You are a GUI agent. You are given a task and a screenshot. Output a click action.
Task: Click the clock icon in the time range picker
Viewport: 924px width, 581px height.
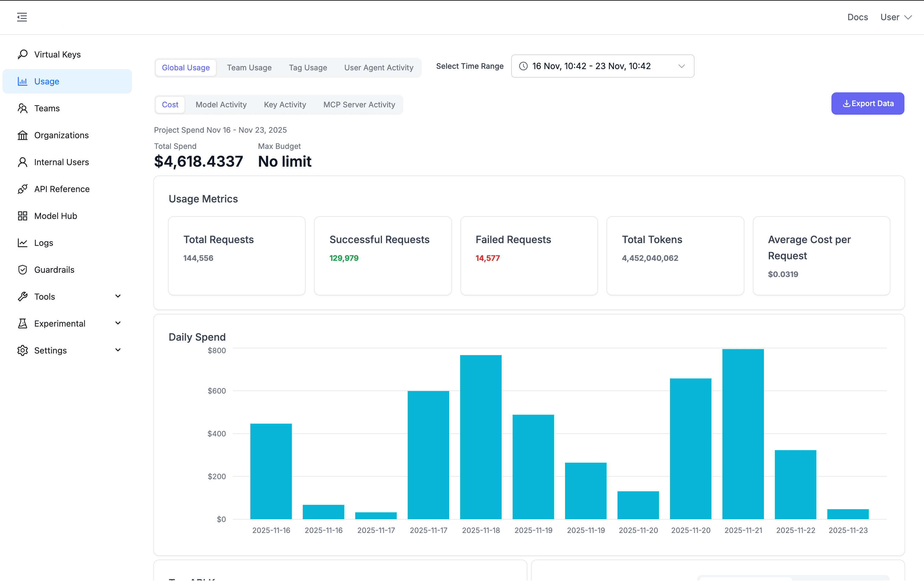coord(523,66)
